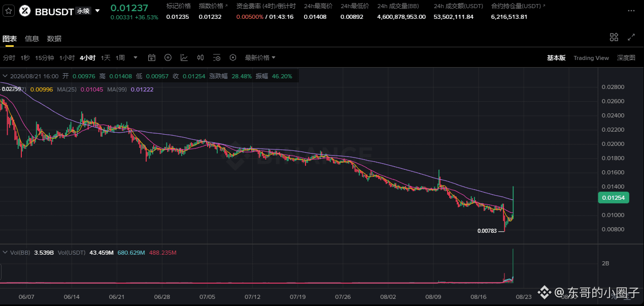Click the pink MA(25) value 0.01045
The width and height of the screenshot is (644, 306).
tap(92, 89)
